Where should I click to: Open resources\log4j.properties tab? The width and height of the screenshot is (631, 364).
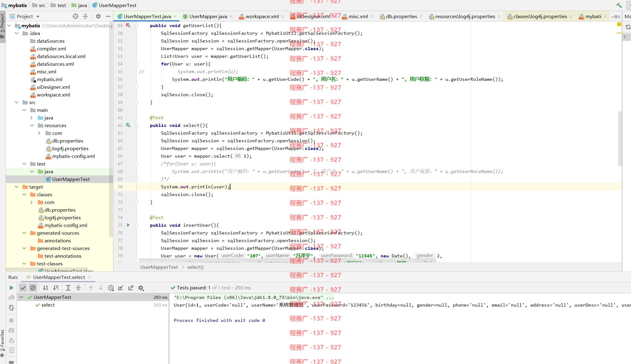tap(465, 17)
